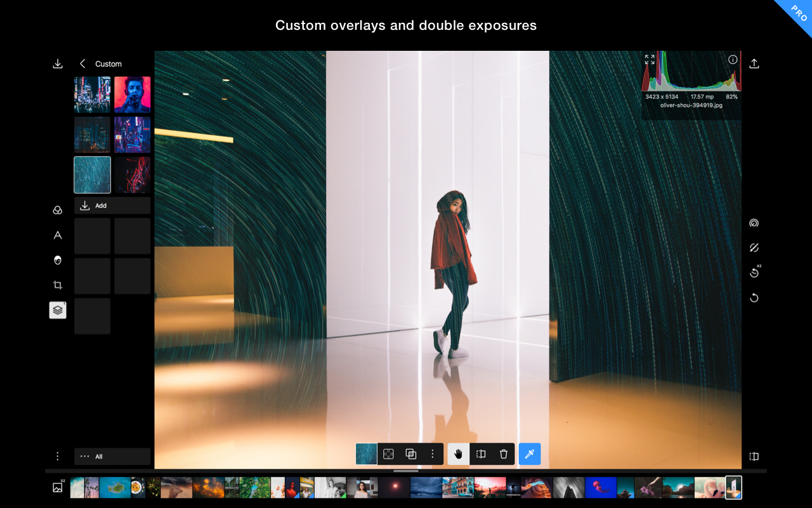Delete the overlay with the trash icon
The height and width of the screenshot is (508, 812).
pos(503,453)
